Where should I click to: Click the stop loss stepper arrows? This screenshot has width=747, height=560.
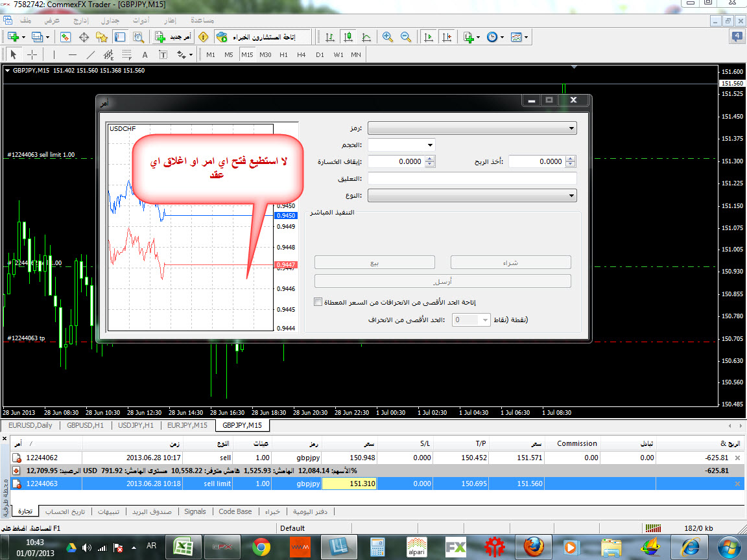click(430, 161)
